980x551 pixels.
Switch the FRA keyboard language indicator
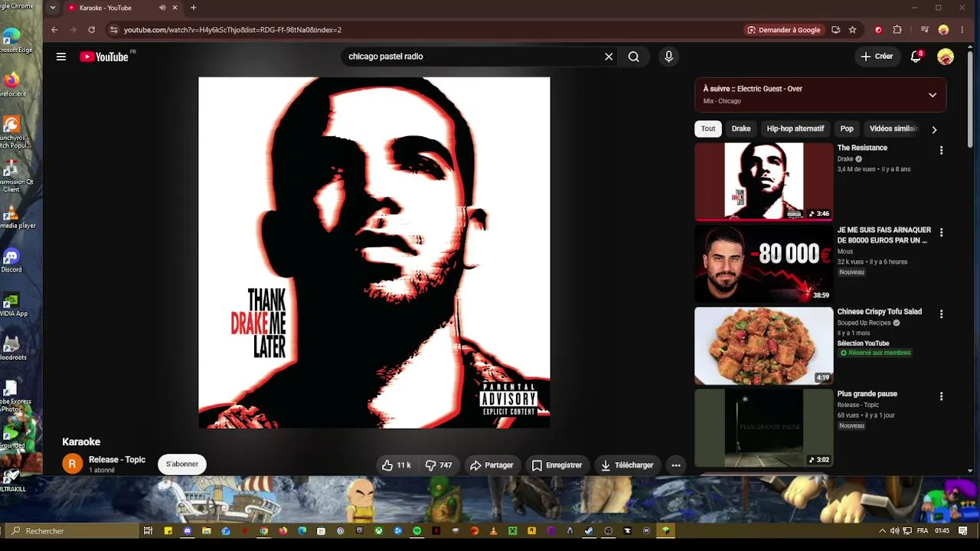coord(922,531)
